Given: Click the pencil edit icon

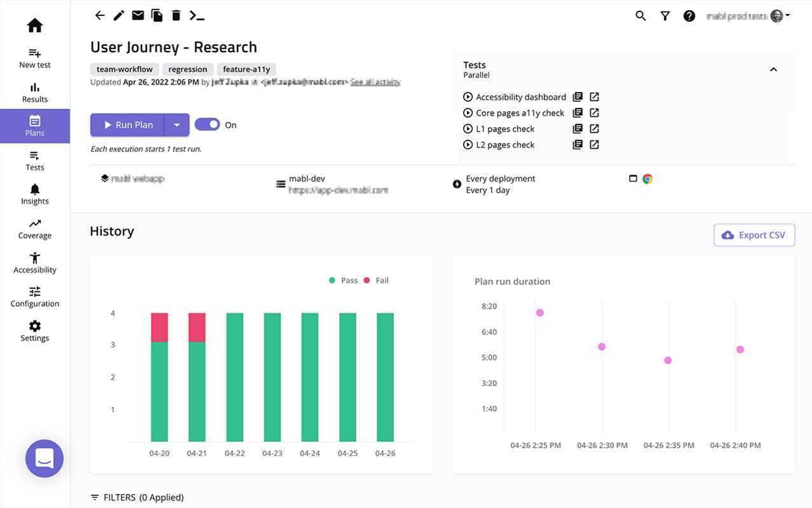Looking at the screenshot, I should click(119, 16).
